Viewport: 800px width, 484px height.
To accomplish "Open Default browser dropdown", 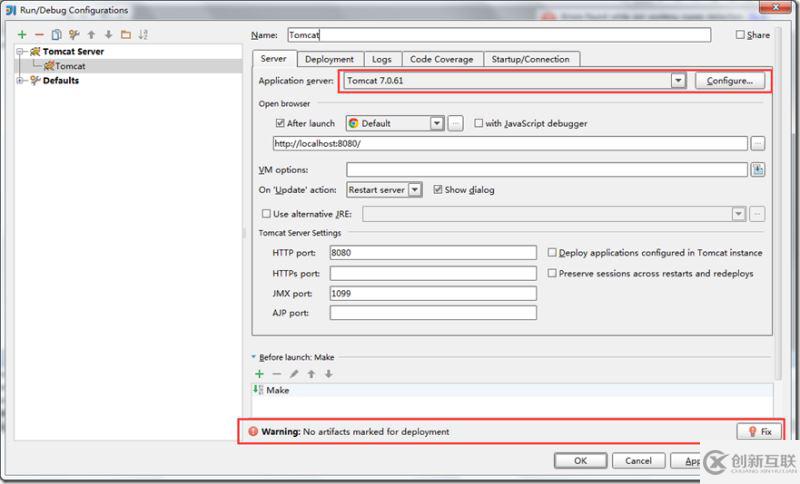I will (x=436, y=123).
